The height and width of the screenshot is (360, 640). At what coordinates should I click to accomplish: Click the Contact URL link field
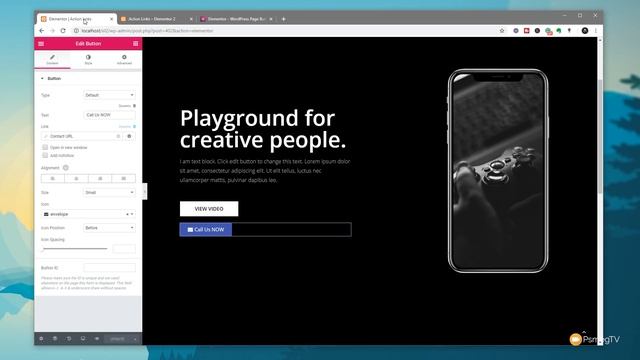(82, 136)
